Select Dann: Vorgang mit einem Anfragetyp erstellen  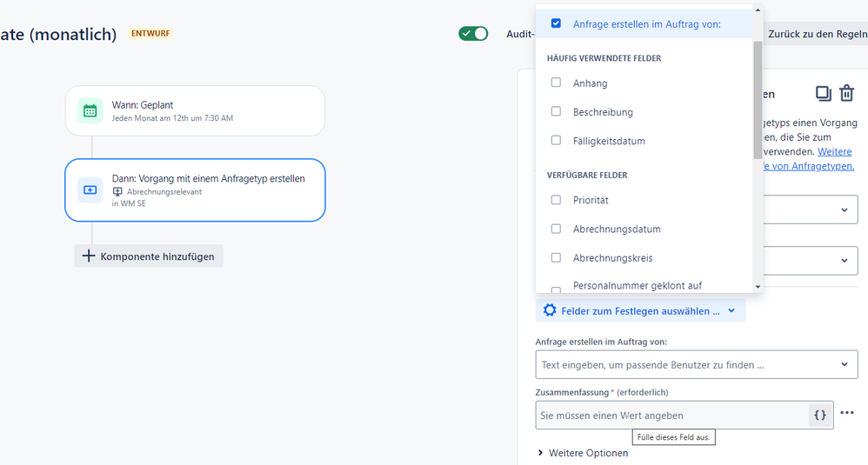coord(195,190)
